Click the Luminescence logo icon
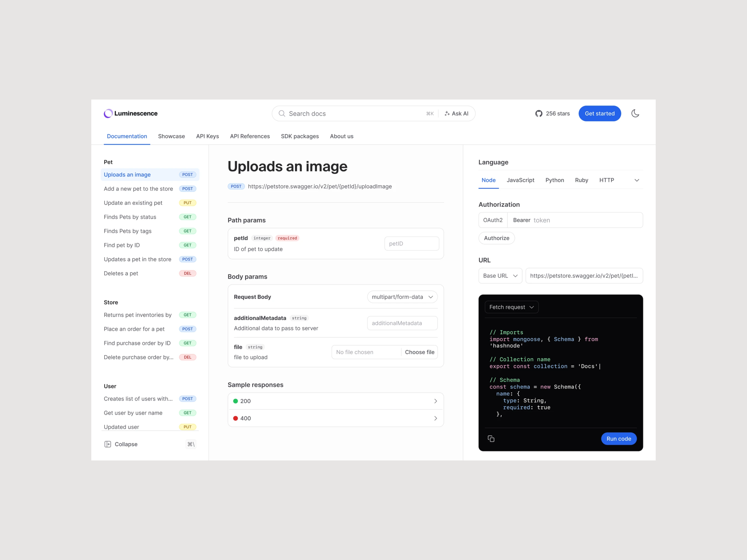This screenshot has height=560, width=747. coord(108,113)
